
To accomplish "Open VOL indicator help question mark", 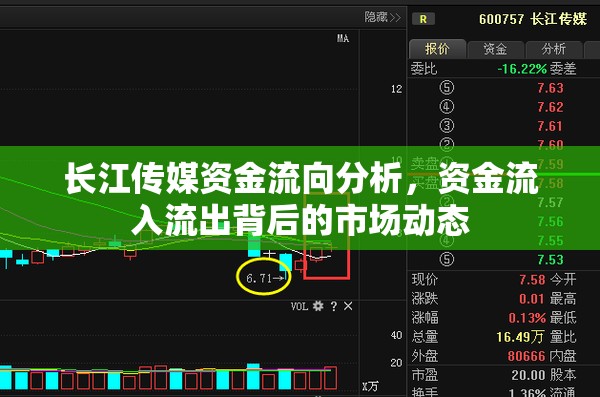I will point(334,306).
